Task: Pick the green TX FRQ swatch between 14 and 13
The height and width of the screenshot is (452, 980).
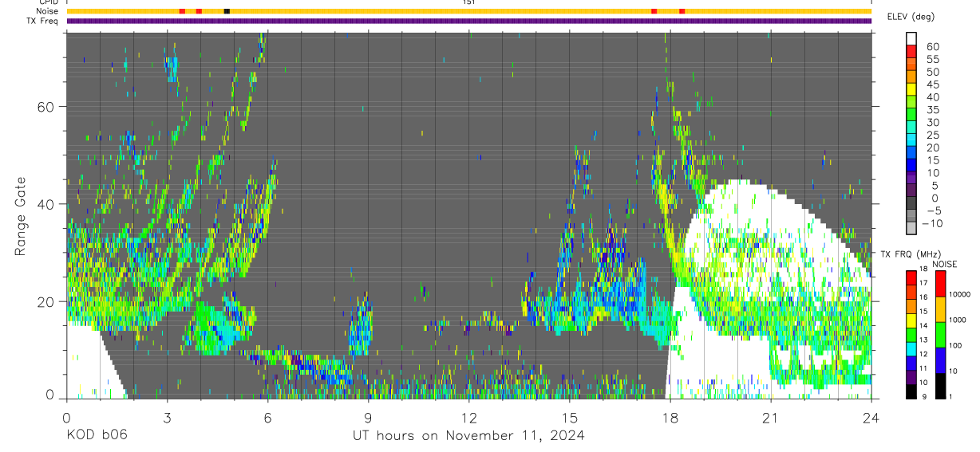Action: pyautogui.click(x=911, y=333)
